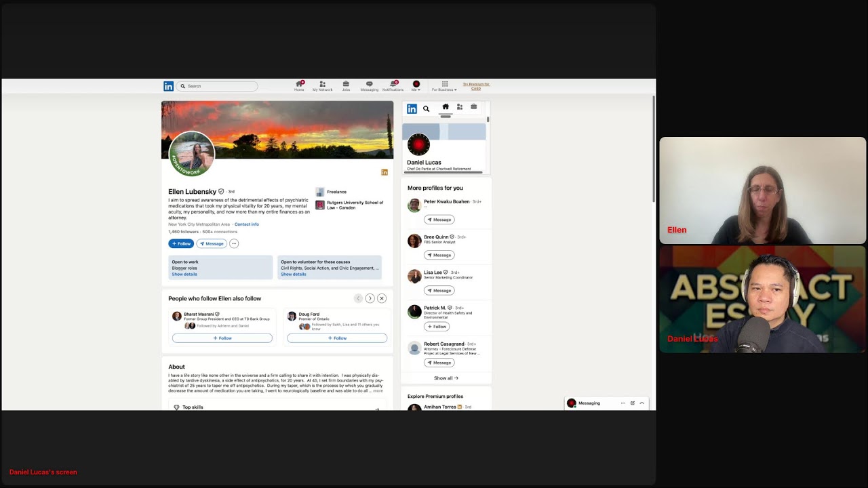Click the verification badge beside Ellen Lubensky

click(x=221, y=192)
